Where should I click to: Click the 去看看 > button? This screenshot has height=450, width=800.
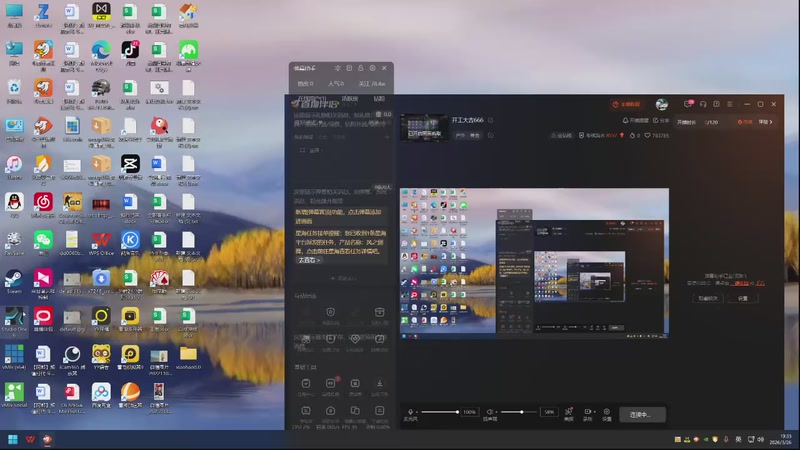click(309, 260)
